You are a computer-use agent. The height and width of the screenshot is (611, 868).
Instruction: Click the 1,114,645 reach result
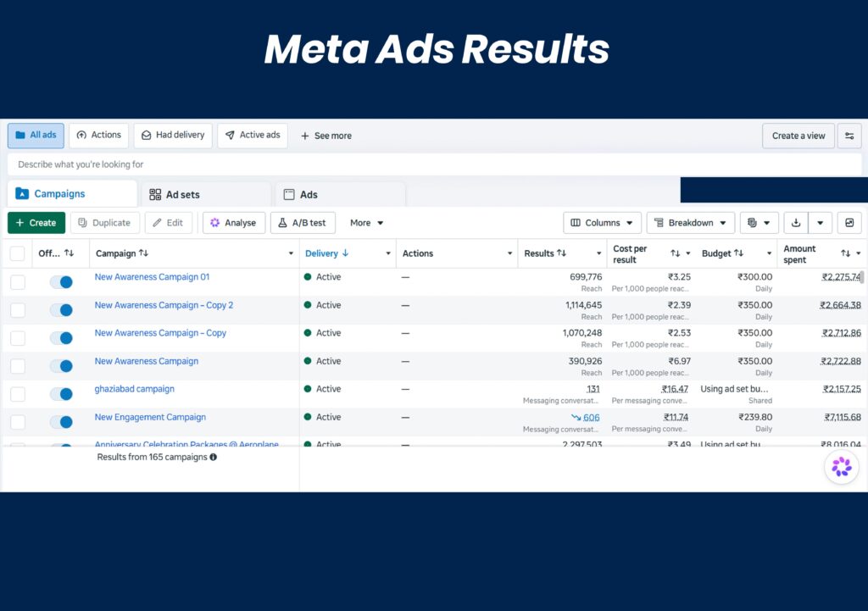coord(583,305)
